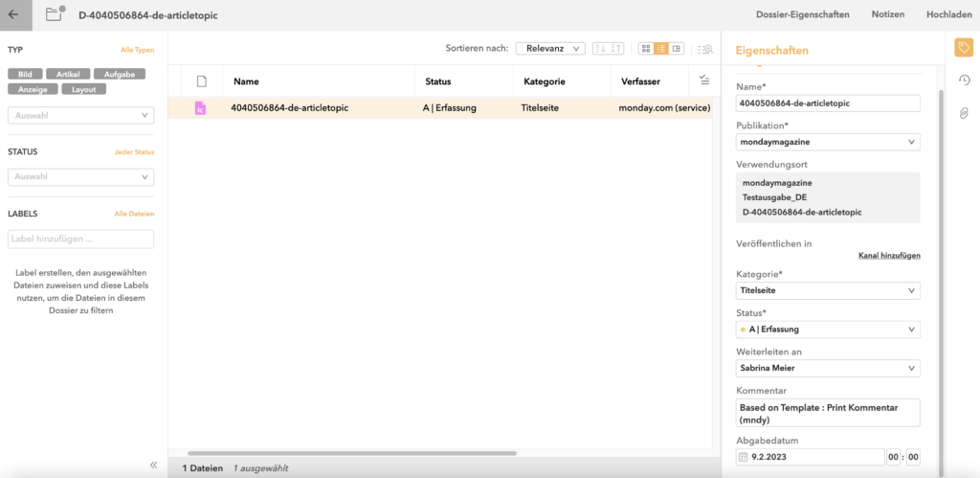Switch to grid thumbnail view
Image resolution: width=980 pixels, height=478 pixels.
(x=645, y=48)
